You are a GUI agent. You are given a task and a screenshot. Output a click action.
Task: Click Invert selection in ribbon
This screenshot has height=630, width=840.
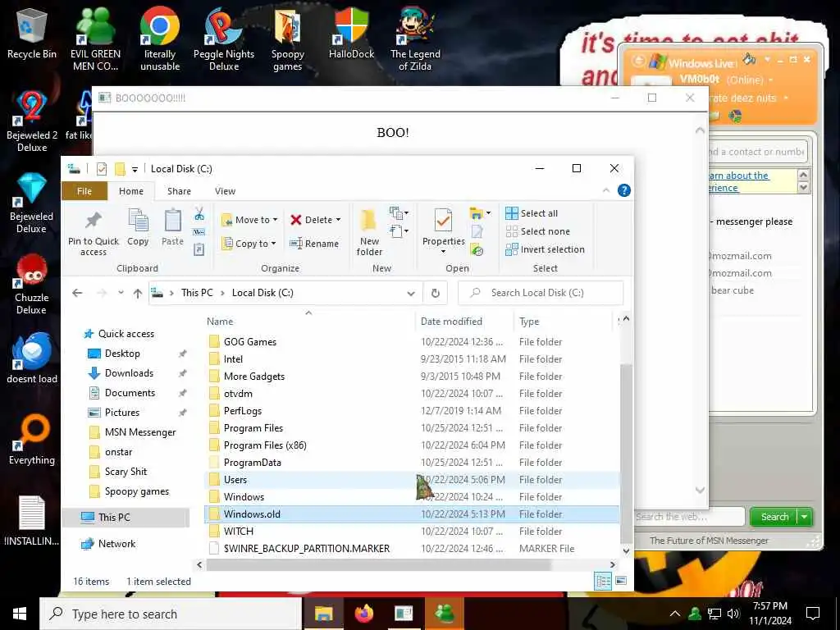[545, 249]
